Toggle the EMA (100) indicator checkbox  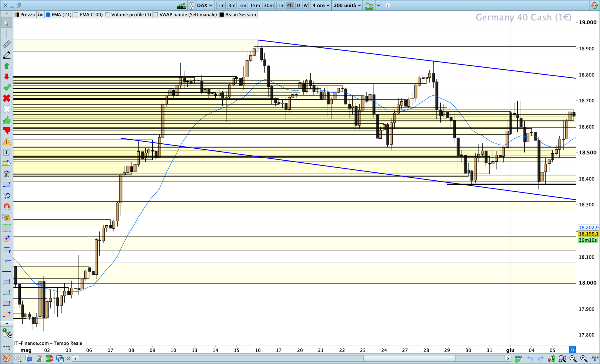(76, 15)
